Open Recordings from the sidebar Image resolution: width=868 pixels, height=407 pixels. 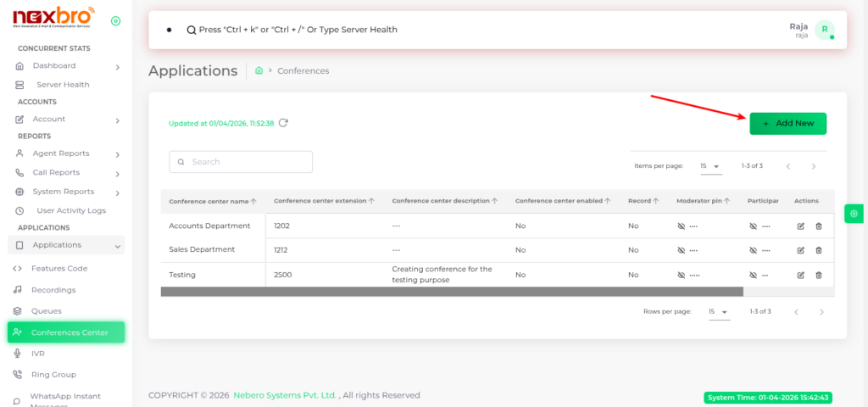[53, 290]
